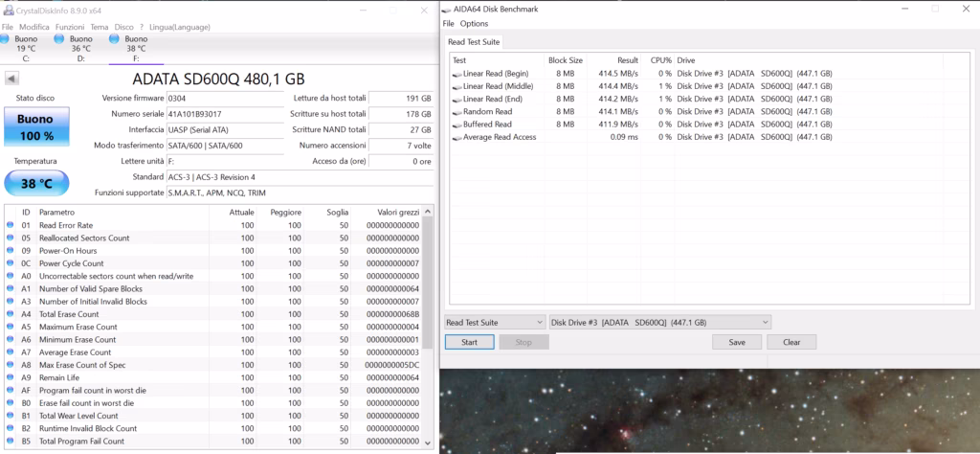Screen dimensions: 980x454
Task: Select drive F: status orb at 38 °C
Action: (114, 38)
